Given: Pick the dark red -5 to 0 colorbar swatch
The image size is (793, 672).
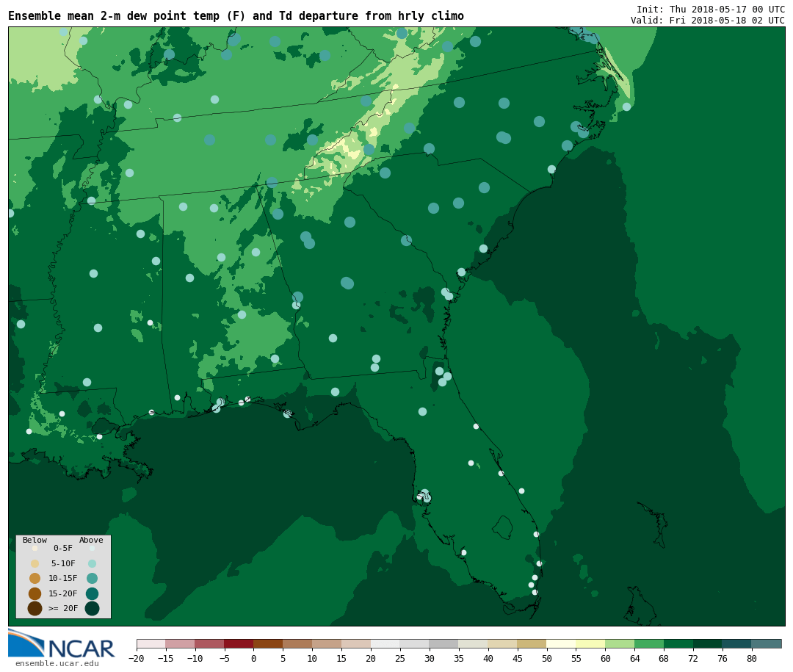Looking at the screenshot, I should [239, 643].
